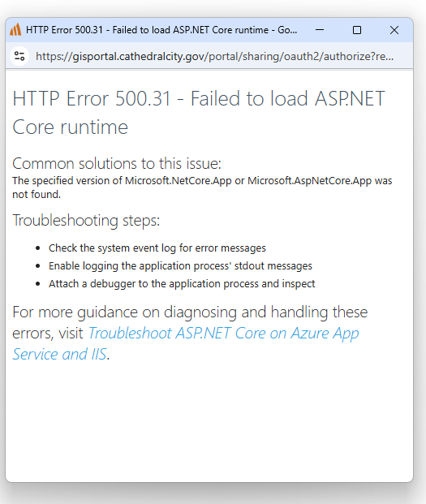Click the words not found. in the message
Image resolution: width=426 pixels, height=504 pixels.
(x=37, y=195)
